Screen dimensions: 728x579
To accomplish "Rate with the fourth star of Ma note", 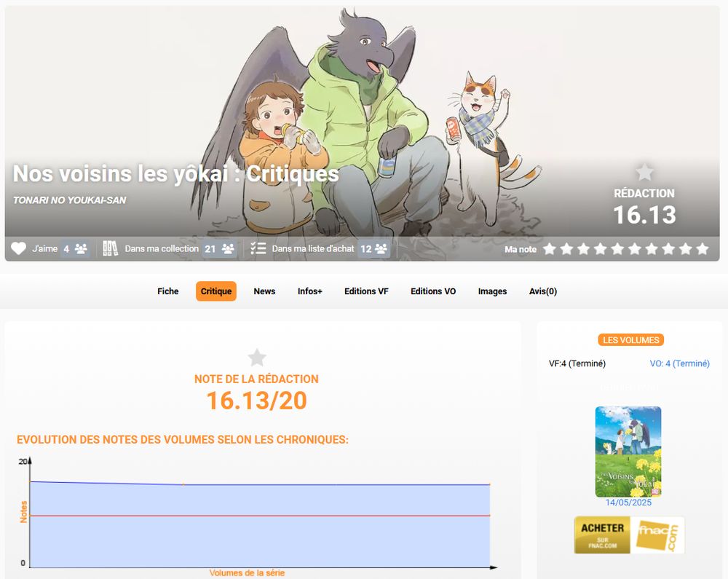I will [601, 249].
